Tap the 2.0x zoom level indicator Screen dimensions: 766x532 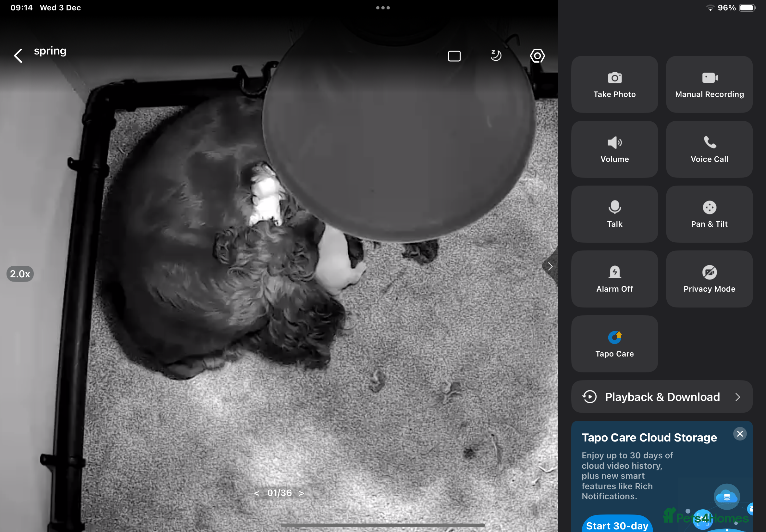point(20,274)
